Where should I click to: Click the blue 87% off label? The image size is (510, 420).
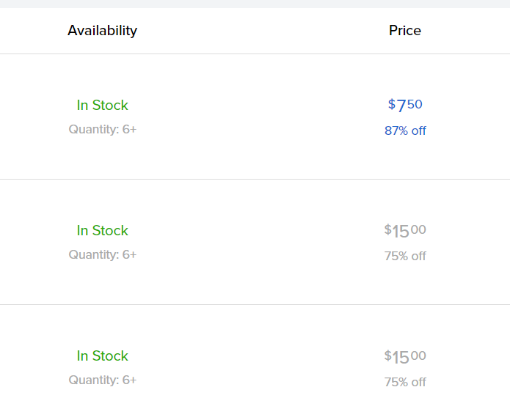[405, 131]
